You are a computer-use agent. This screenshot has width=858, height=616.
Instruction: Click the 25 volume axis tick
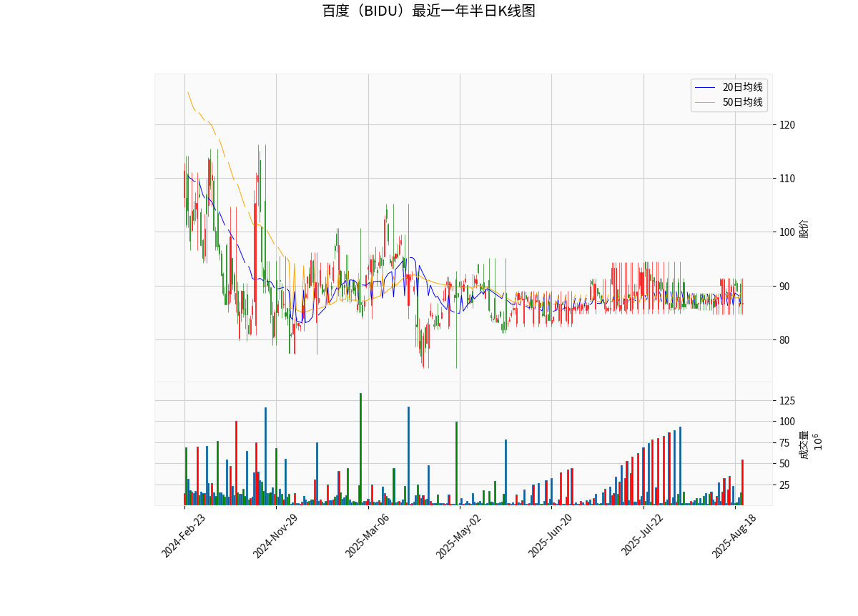tap(786, 485)
